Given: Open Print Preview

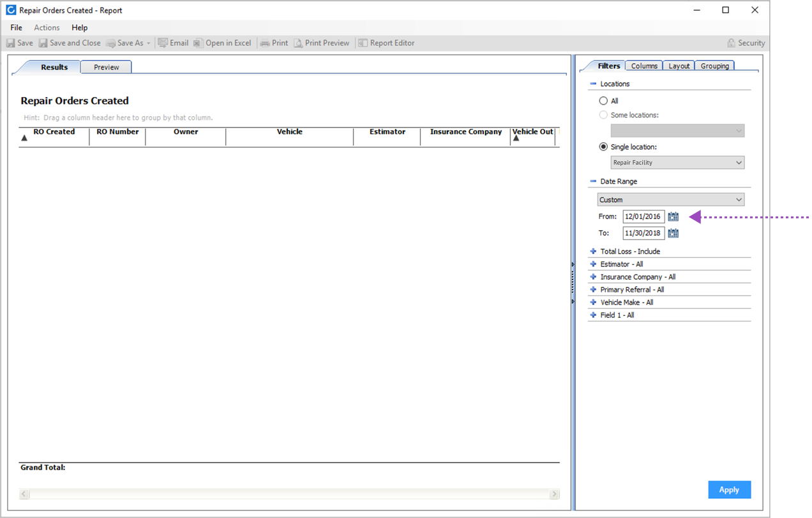Looking at the screenshot, I should (322, 43).
